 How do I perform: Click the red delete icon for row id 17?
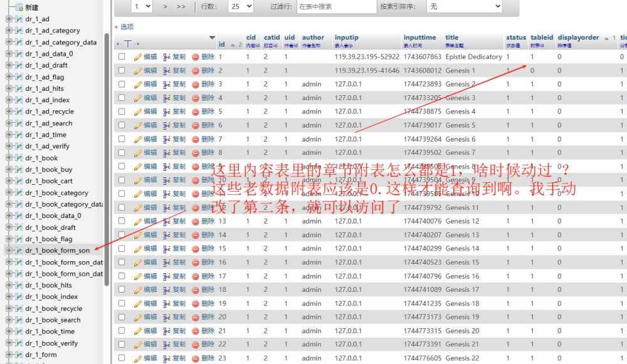coord(196,276)
